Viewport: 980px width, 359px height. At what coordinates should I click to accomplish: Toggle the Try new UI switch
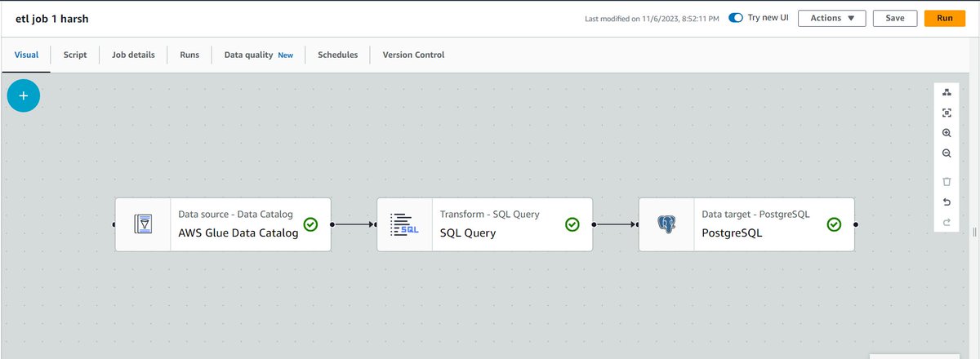click(x=737, y=17)
